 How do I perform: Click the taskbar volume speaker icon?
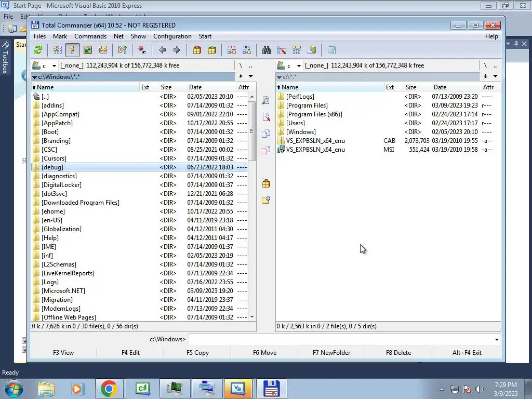[479, 389]
